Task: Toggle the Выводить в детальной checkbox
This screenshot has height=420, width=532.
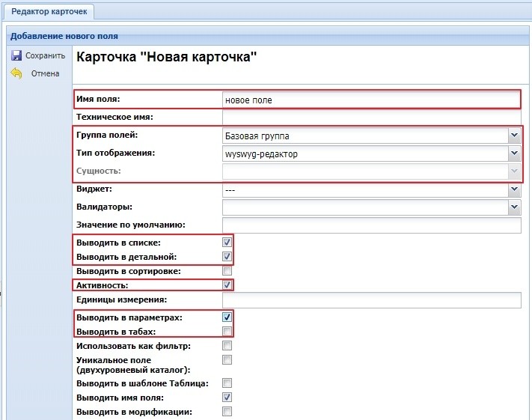Action: pos(227,257)
